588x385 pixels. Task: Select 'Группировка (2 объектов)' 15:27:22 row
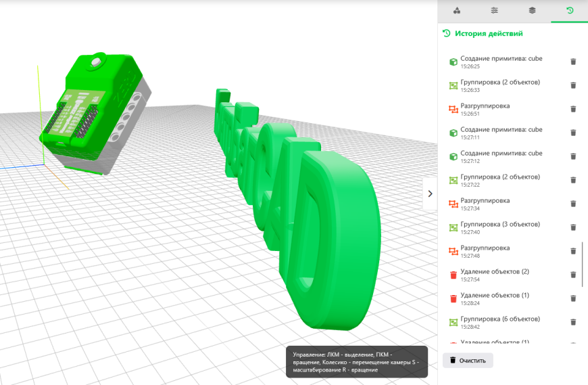point(512,180)
